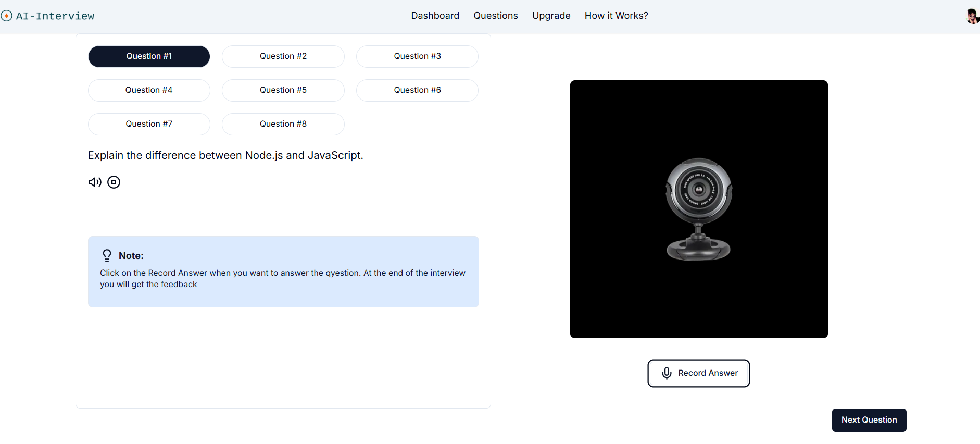Click the webcam placeholder image
Viewport: 980px width, 444px height.
click(699, 209)
